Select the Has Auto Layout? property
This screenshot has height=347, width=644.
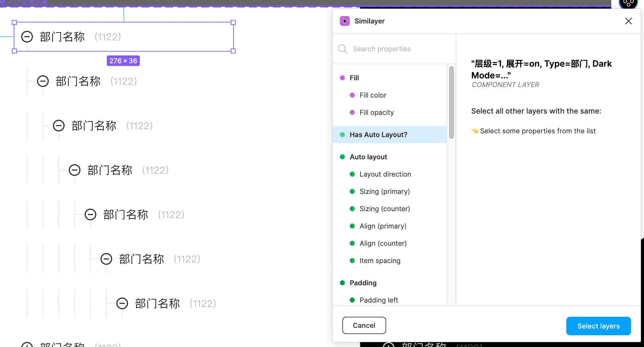pos(378,135)
